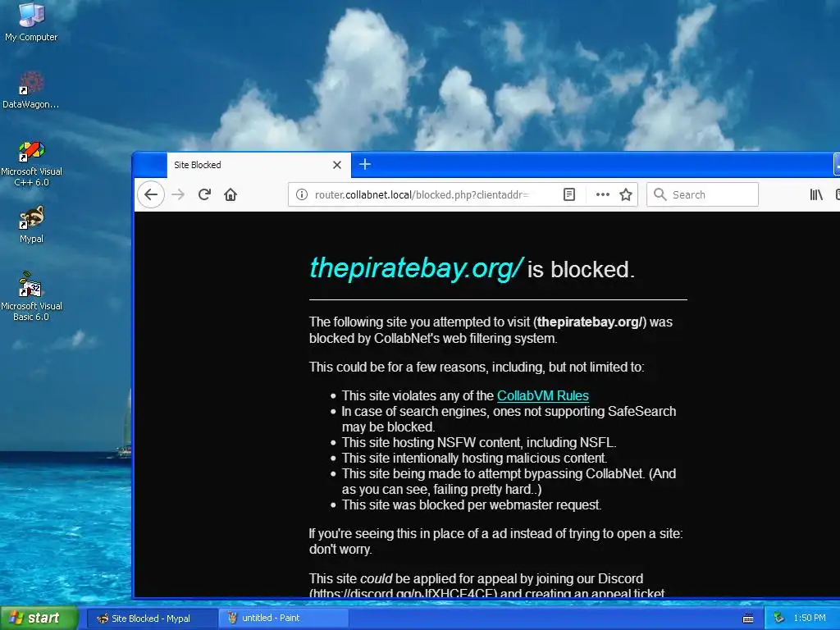Select the Site Blocked tab
Screen dimensions: 840x630
click(x=258, y=165)
